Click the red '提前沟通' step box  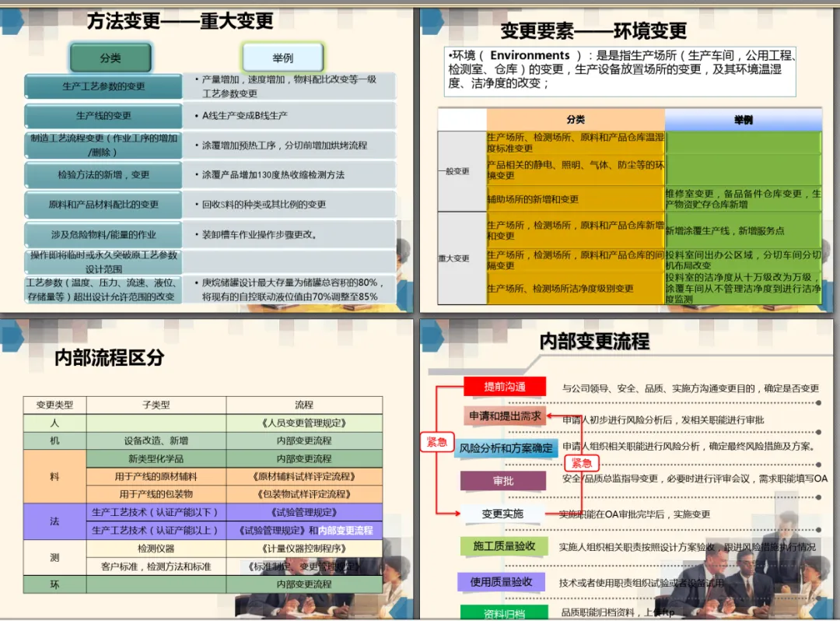[x=505, y=387]
